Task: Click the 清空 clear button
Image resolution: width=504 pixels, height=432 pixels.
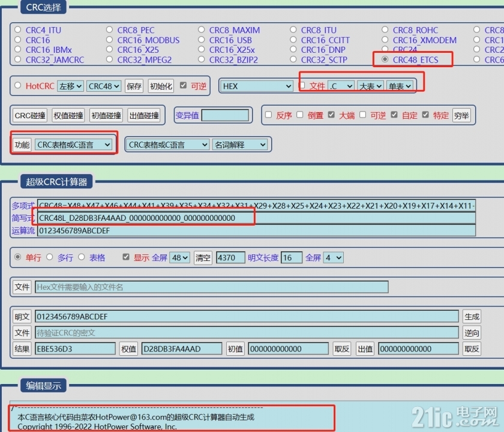Action: point(203,257)
